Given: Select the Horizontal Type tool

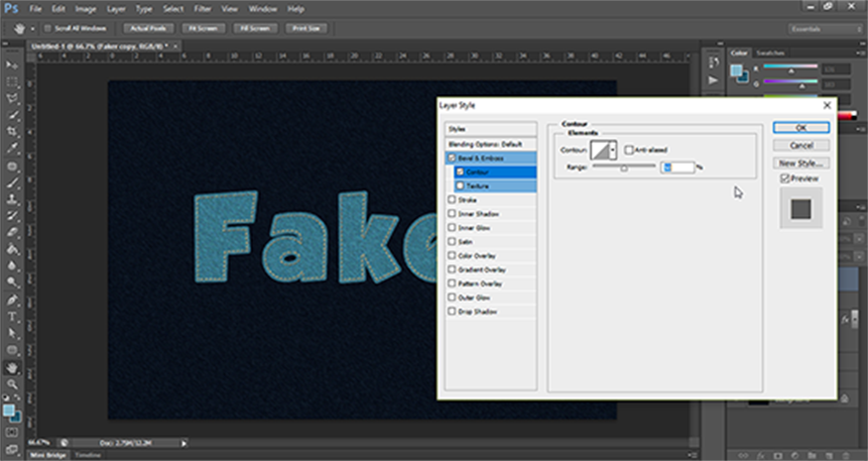Looking at the screenshot, I should 13,317.
